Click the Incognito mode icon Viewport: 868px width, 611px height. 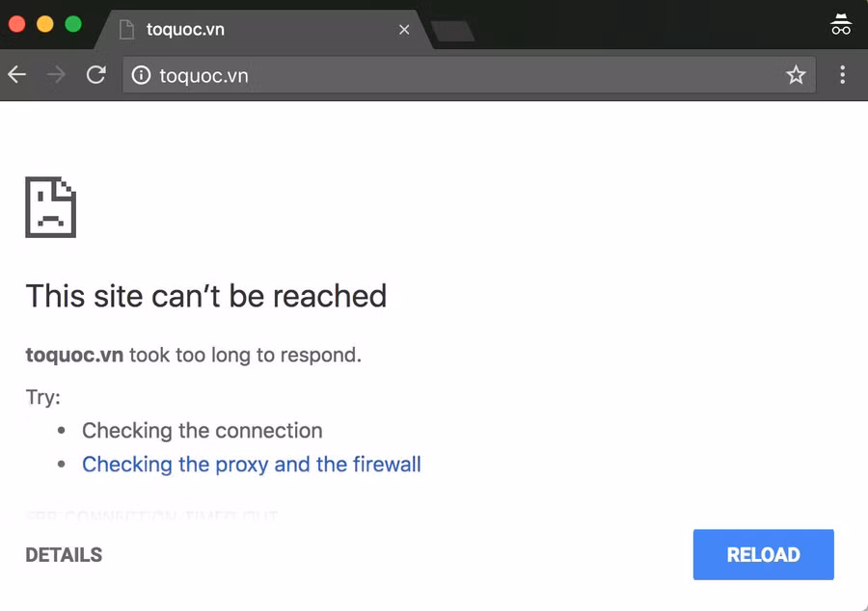tap(841, 25)
